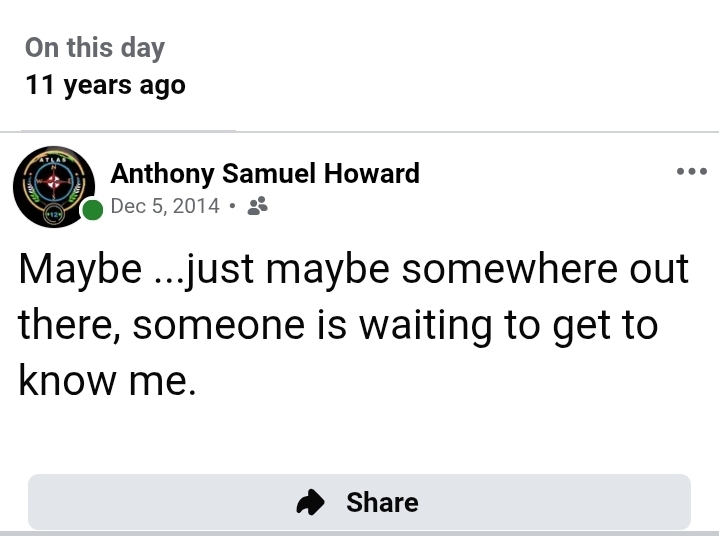This screenshot has height=536, width=720.
Task: Click the 11 years ago label
Action: [106, 85]
